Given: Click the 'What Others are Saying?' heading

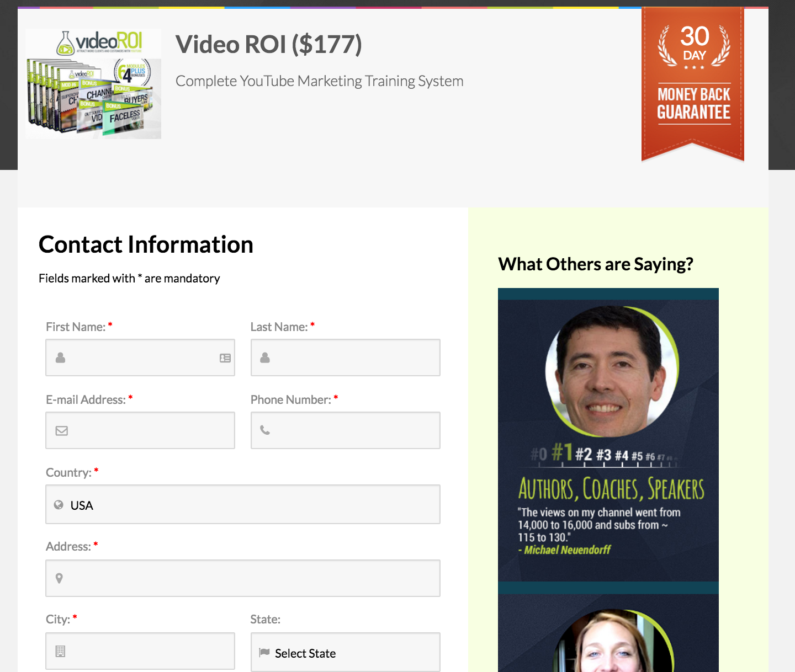Looking at the screenshot, I should pyautogui.click(x=596, y=264).
